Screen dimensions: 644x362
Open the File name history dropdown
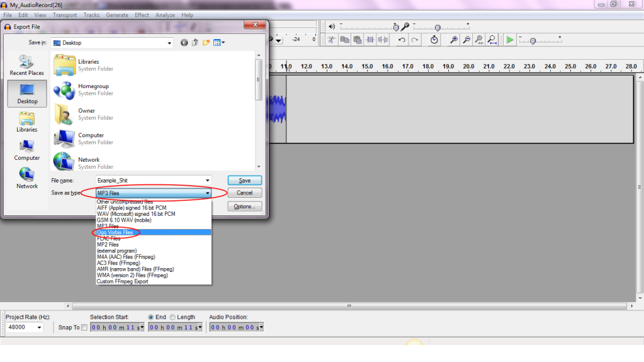coord(207,181)
